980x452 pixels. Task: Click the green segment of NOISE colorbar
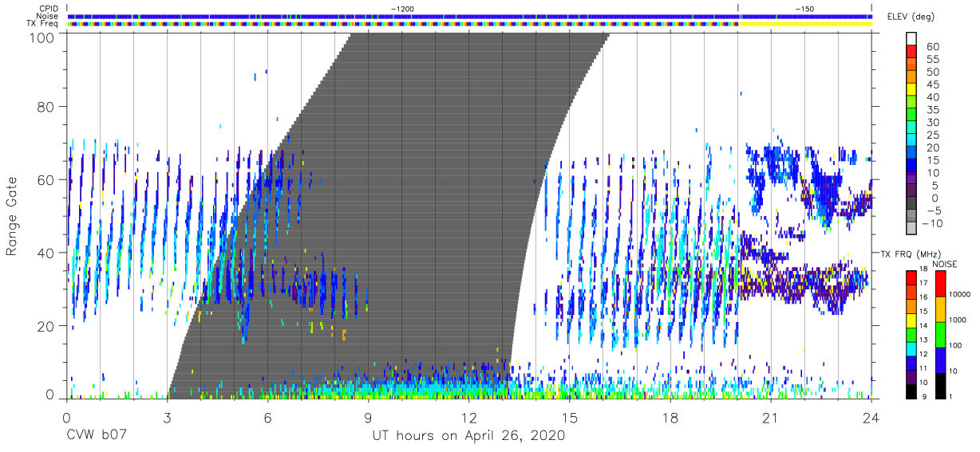click(940, 335)
